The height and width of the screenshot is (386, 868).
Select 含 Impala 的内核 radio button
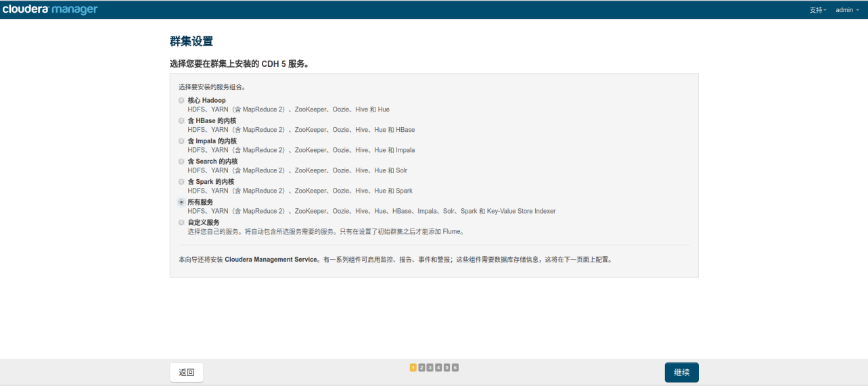(x=181, y=141)
